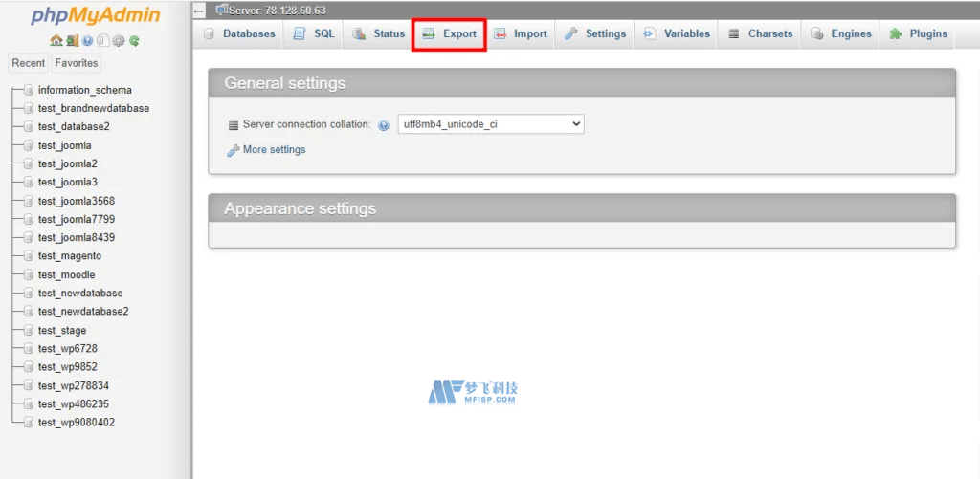Go to the Databases tab

point(239,33)
